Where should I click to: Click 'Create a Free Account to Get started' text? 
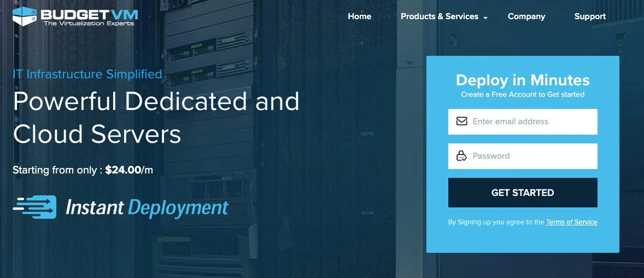(x=523, y=94)
